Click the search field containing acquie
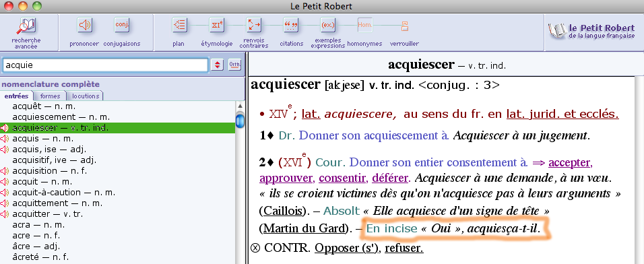644x264 pixels. [106, 65]
